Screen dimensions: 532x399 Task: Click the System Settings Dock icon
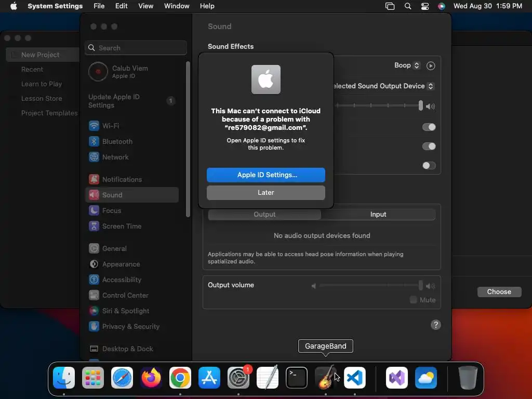pyautogui.click(x=238, y=377)
